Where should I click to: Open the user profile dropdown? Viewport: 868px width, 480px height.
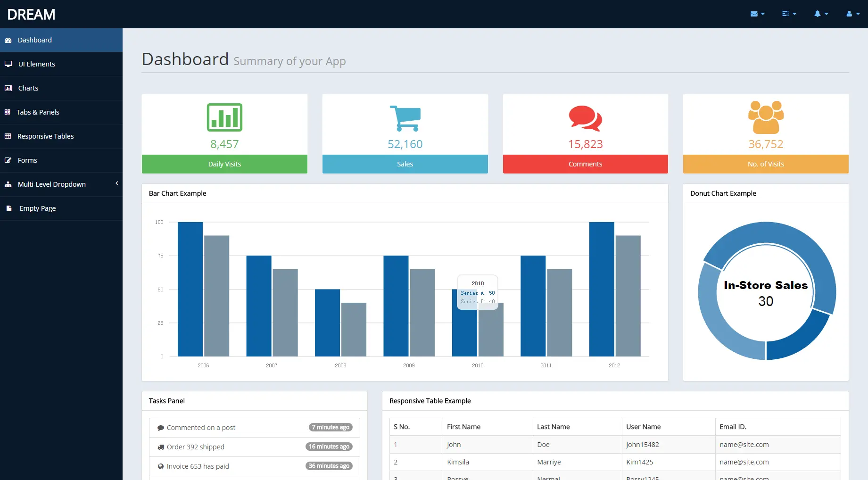(x=852, y=14)
